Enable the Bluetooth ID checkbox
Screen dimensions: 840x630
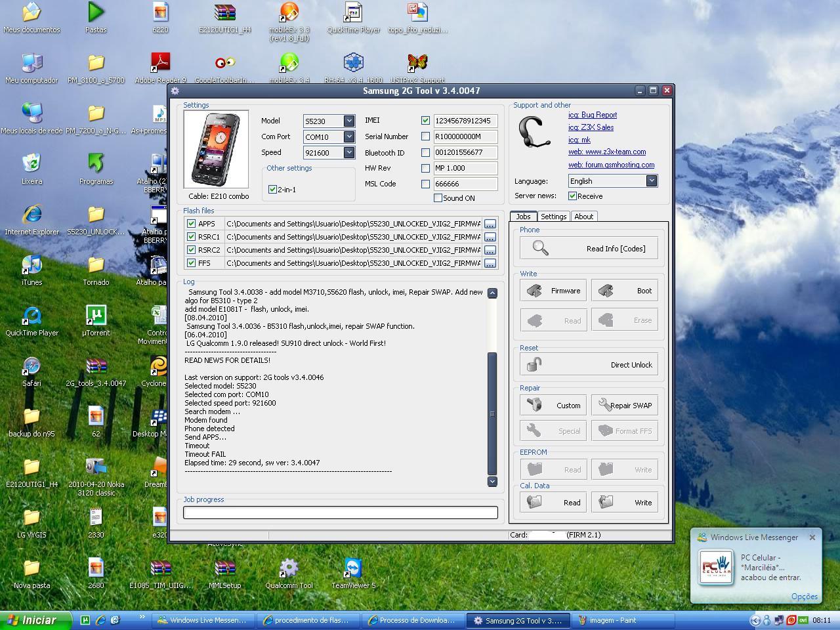coord(425,152)
